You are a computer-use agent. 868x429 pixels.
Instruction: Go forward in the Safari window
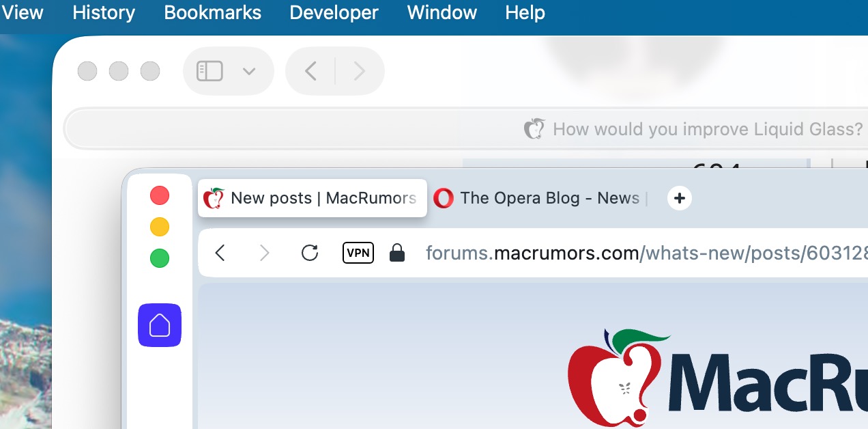click(x=360, y=71)
